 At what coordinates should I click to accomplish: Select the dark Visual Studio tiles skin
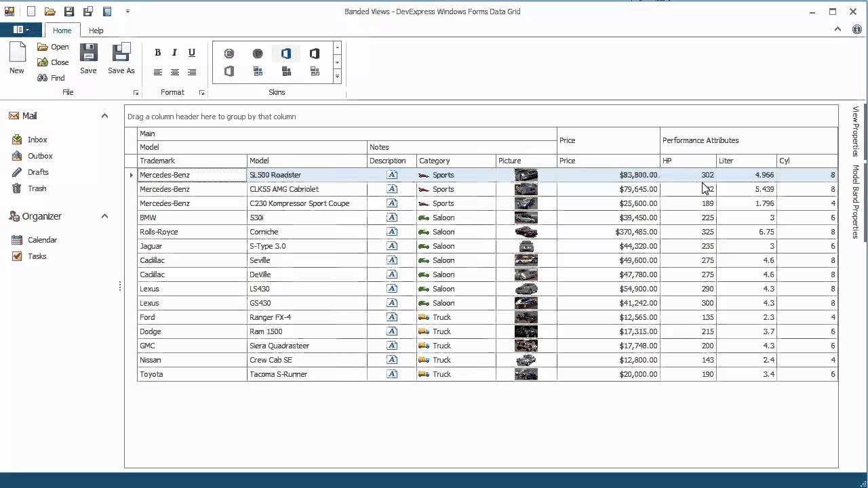[x=286, y=71]
